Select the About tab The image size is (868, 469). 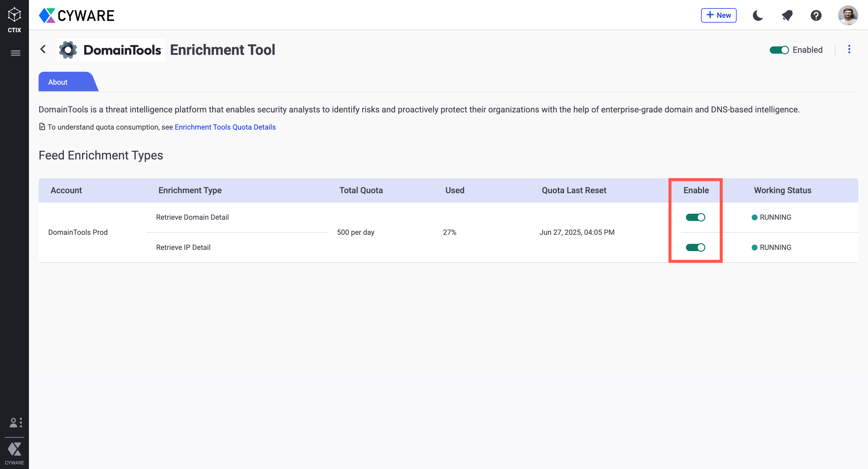pyautogui.click(x=58, y=82)
